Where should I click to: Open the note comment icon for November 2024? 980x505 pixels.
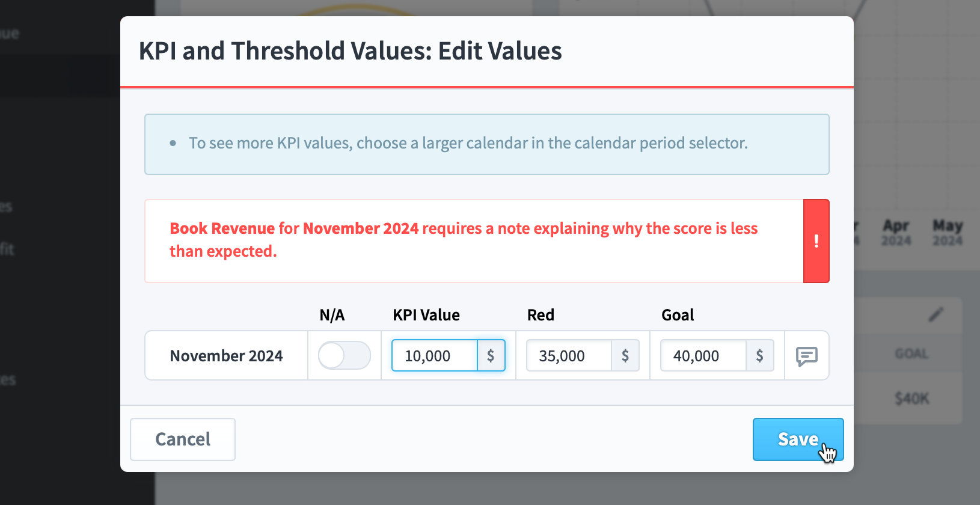pyautogui.click(x=807, y=356)
